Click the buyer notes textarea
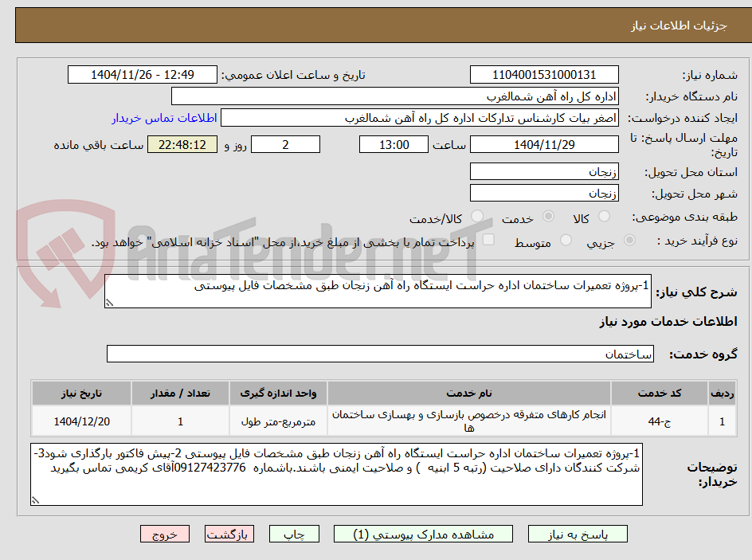This screenshot has height=560, width=752. tap(336, 475)
